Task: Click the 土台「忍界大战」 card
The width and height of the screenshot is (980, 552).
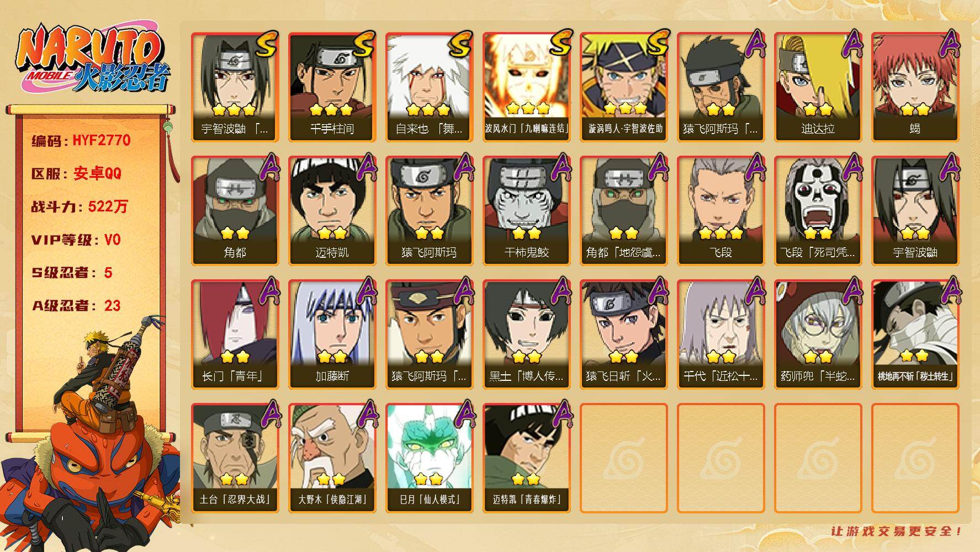Action: [x=235, y=458]
